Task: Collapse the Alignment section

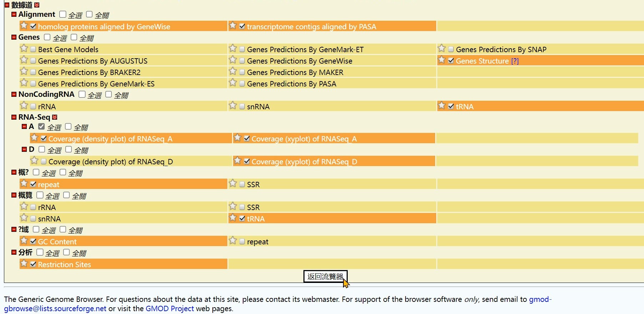Action: 14,15
